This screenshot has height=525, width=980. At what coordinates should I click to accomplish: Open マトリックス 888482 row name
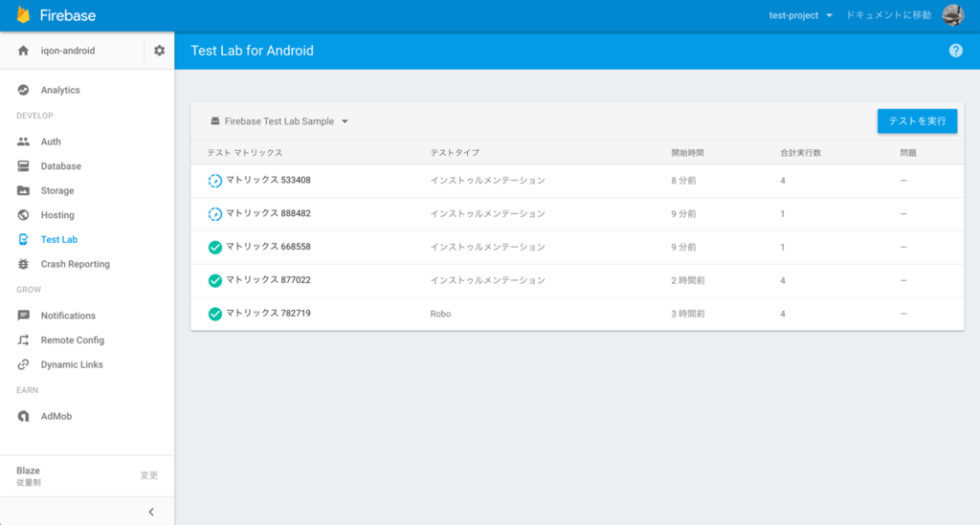[x=268, y=213]
